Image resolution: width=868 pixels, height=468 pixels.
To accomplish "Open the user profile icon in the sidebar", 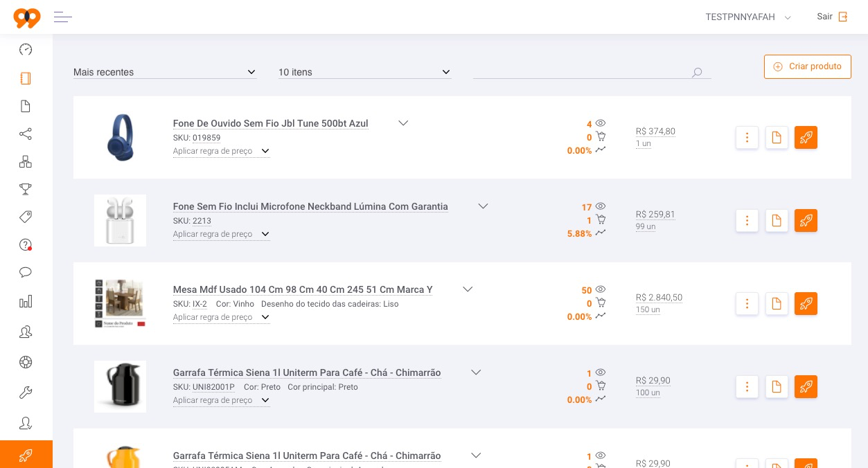I will pos(26,423).
